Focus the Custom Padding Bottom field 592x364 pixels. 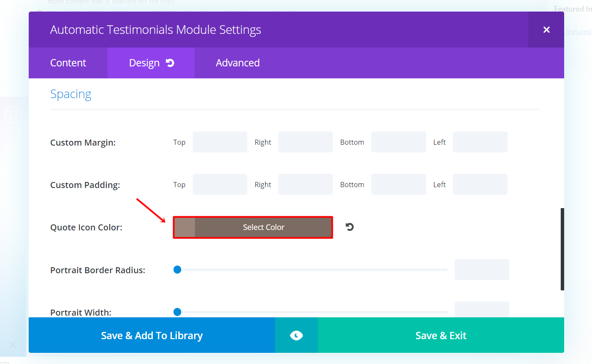(398, 185)
